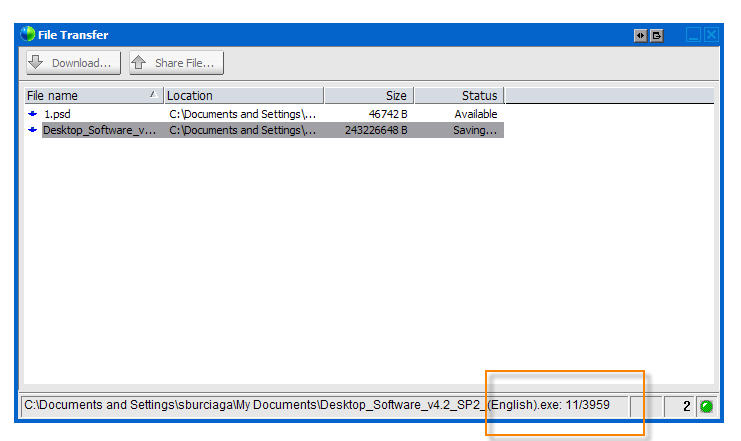Sort the list by Size column header
This screenshot has width=741, height=441.
pos(368,96)
